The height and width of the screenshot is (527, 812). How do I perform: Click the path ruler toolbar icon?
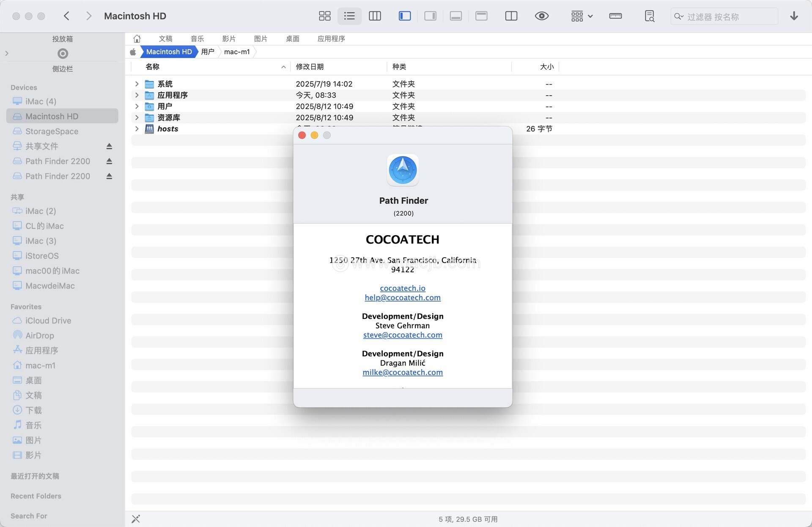tap(615, 16)
